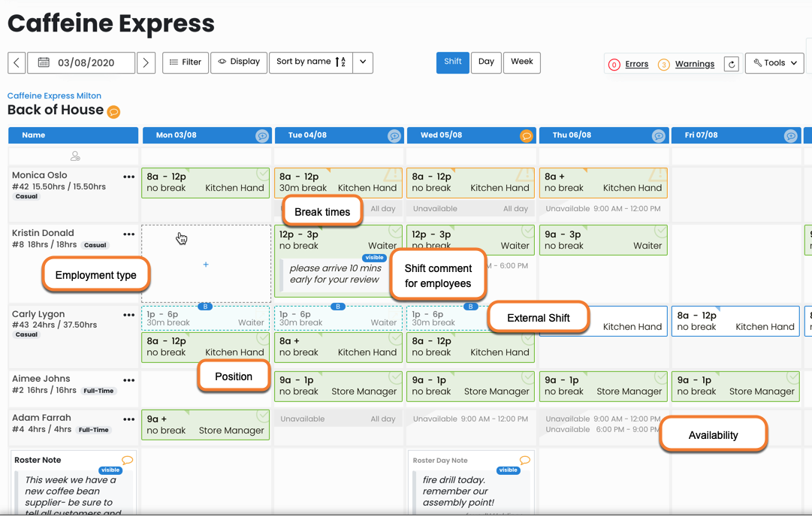Toggle the checkmark on Adam Farrah's 9a+ shift
Screen dimensions: 812x517
pos(262,416)
